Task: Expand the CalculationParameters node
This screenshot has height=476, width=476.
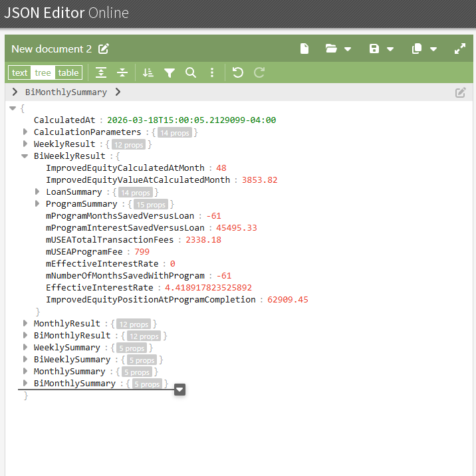Action: click(x=25, y=132)
